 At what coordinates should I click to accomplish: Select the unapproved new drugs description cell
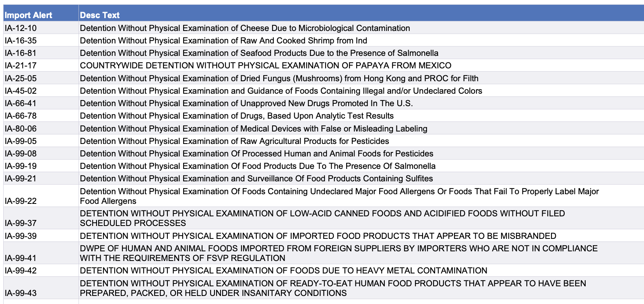click(x=246, y=103)
